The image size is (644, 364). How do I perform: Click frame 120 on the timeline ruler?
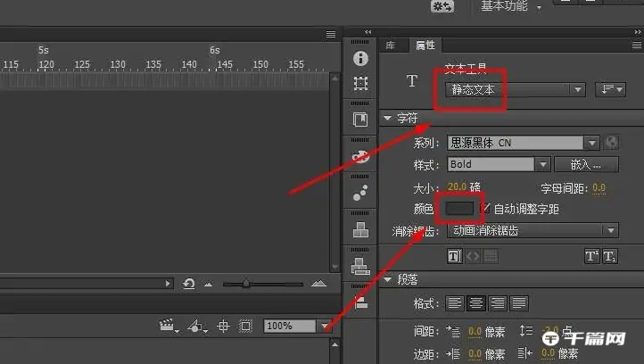(46, 64)
